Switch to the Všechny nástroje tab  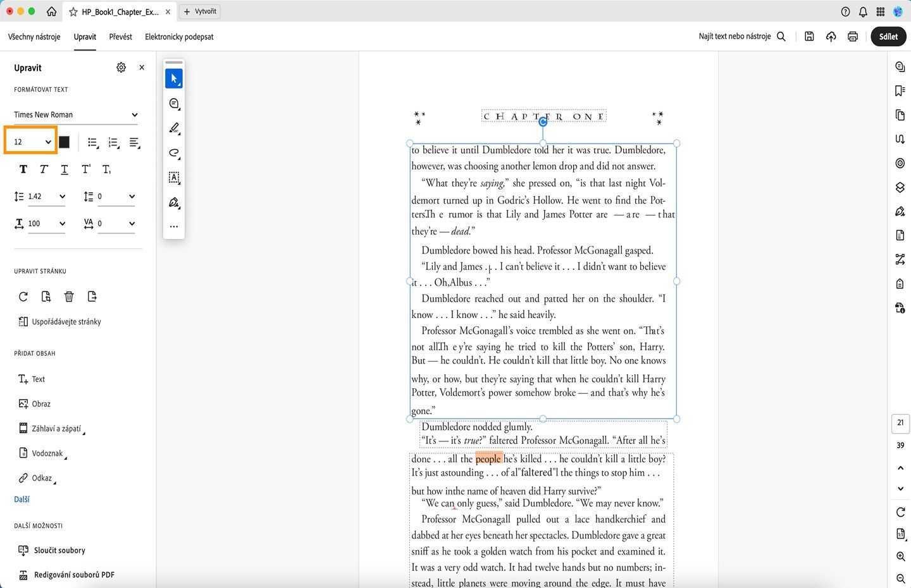34,37
